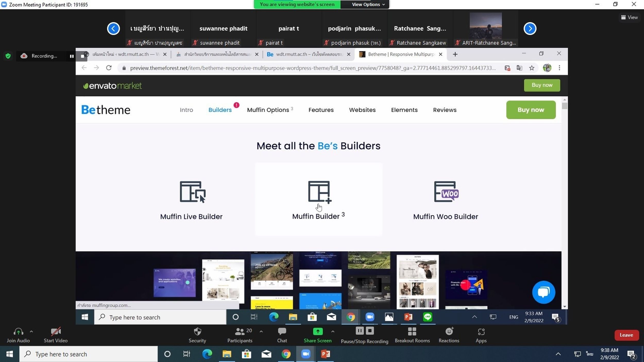The height and width of the screenshot is (362, 644).
Task: Open notification center in bottom taskbar
Action: point(631,355)
